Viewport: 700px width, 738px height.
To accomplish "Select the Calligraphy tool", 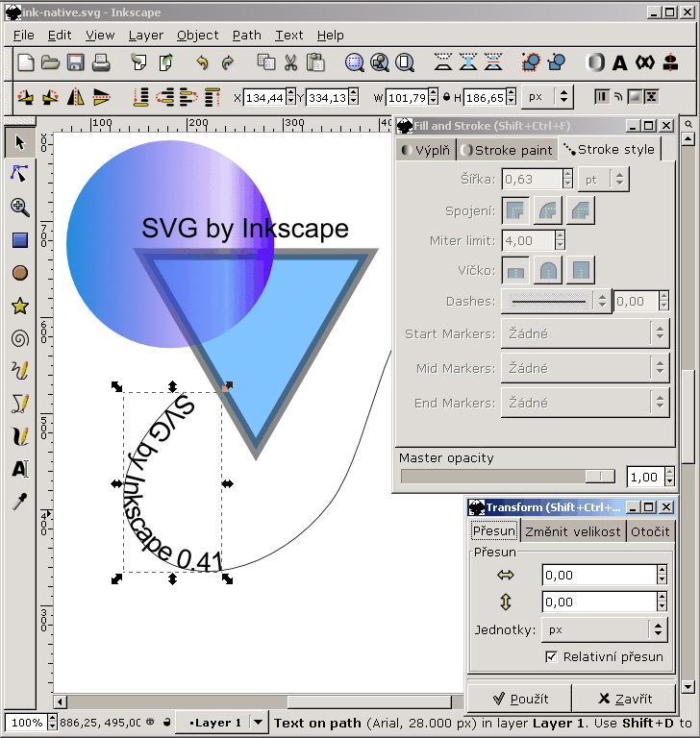I will 20,436.
